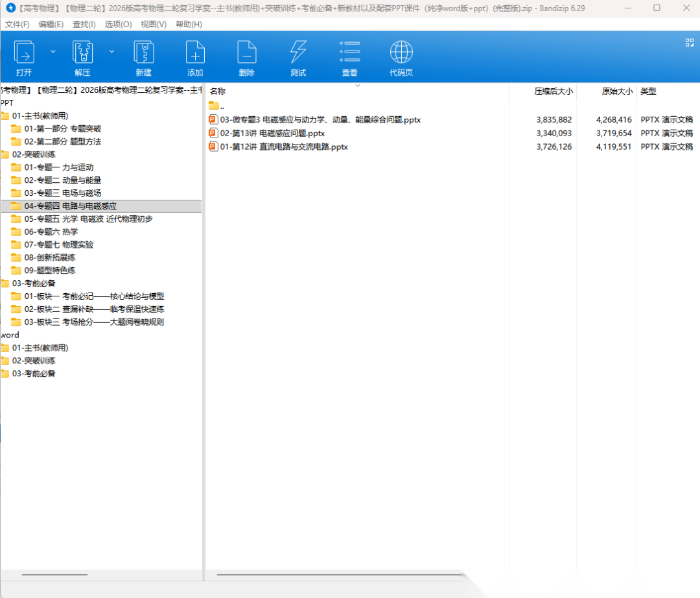Click the Delete (删除) toolbar icon
Screen dimensions: 700x598
click(x=246, y=52)
